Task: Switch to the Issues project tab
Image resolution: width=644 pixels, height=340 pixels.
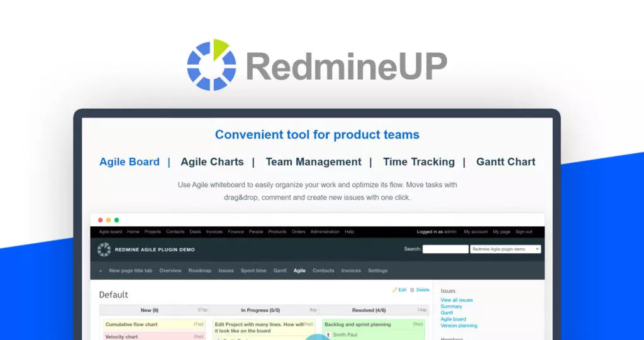Action: (x=226, y=271)
